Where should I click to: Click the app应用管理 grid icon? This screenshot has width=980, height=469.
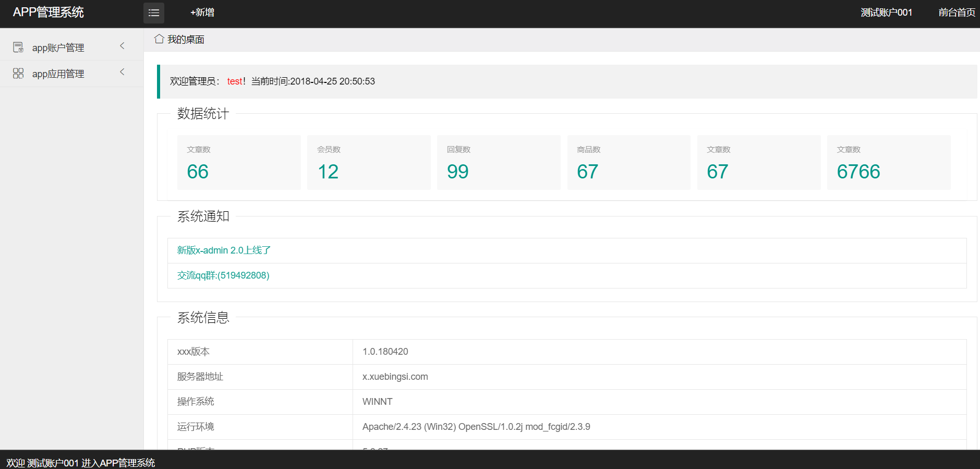point(18,74)
